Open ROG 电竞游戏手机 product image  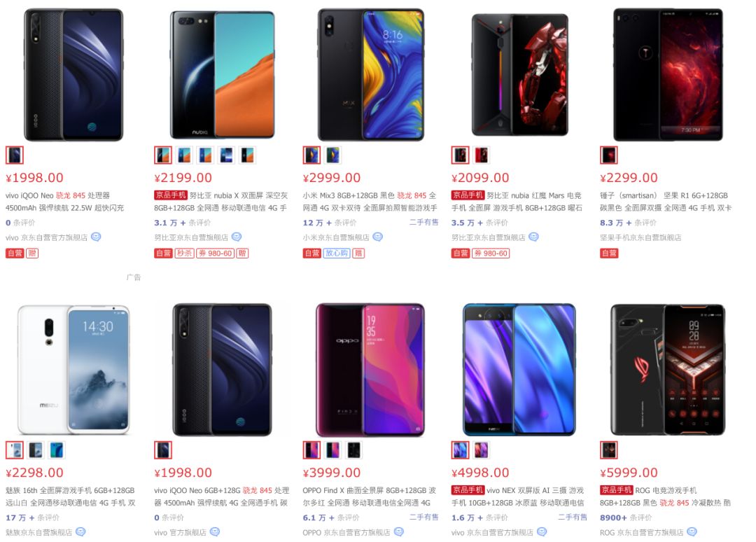coord(668,370)
